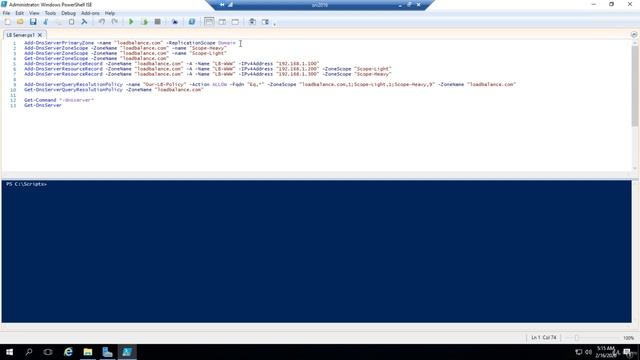Viewport: 640px width, 360px height.
Task: Cut the selection with the scissors icon
Action: click(46, 22)
